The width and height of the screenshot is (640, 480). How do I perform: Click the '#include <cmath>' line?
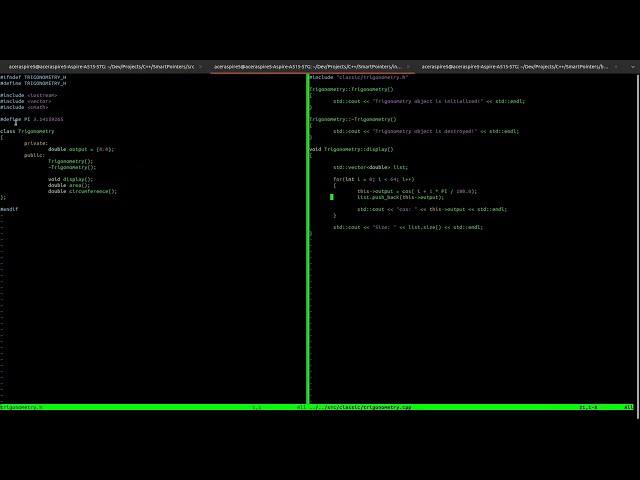24,107
